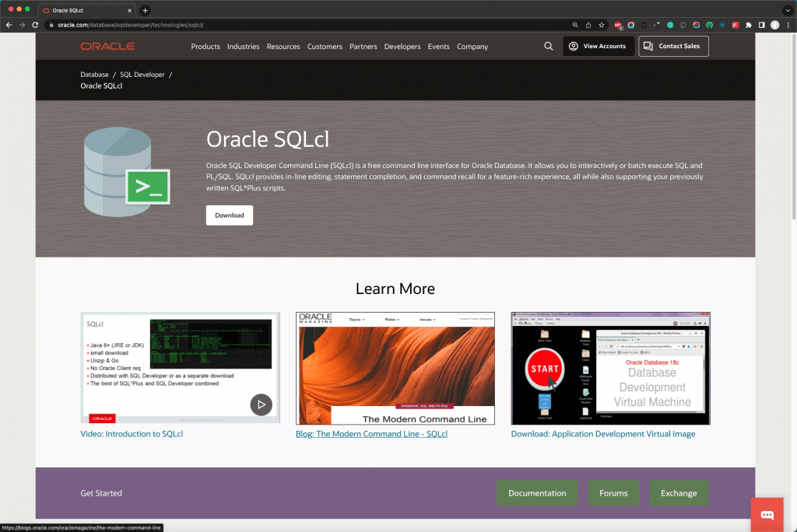Click the Oracle SQLcl breadcrumb text
The image size is (797, 532).
pyautogui.click(x=101, y=86)
